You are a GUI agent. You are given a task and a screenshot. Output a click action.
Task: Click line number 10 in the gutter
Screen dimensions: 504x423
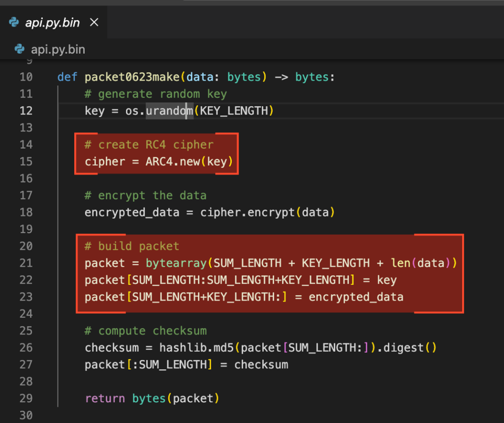(26, 77)
